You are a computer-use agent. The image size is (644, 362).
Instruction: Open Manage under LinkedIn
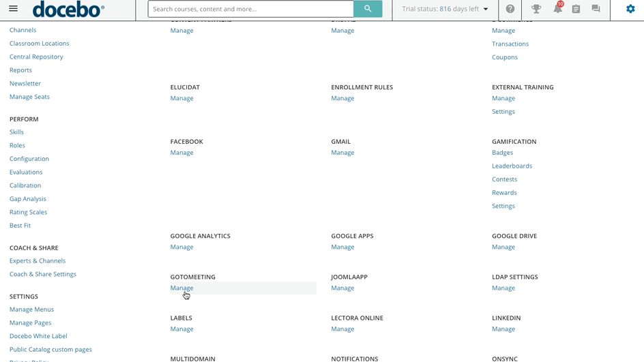click(x=503, y=329)
